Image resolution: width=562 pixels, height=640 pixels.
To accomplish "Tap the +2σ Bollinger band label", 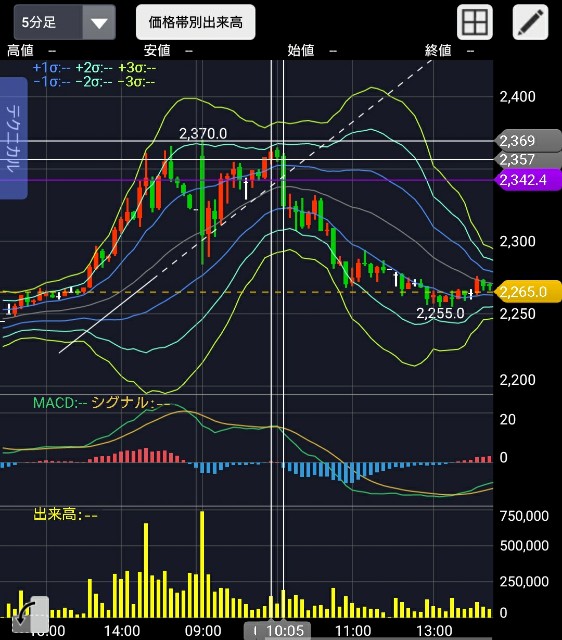I will pos(94,68).
